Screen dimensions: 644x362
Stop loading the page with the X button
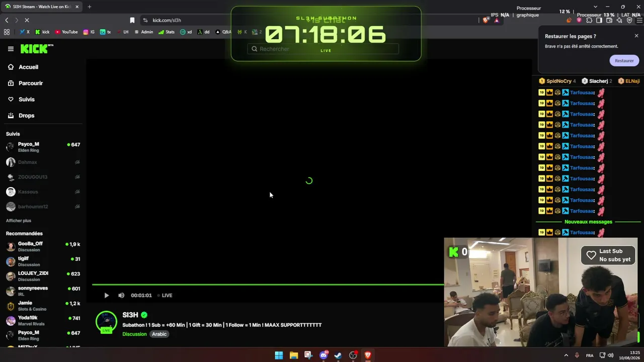click(27, 20)
